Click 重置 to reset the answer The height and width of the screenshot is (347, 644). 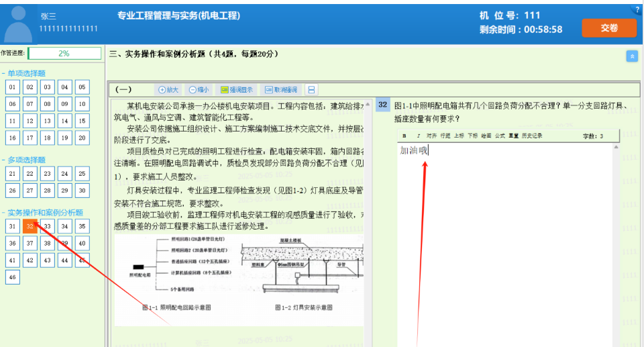click(x=513, y=136)
